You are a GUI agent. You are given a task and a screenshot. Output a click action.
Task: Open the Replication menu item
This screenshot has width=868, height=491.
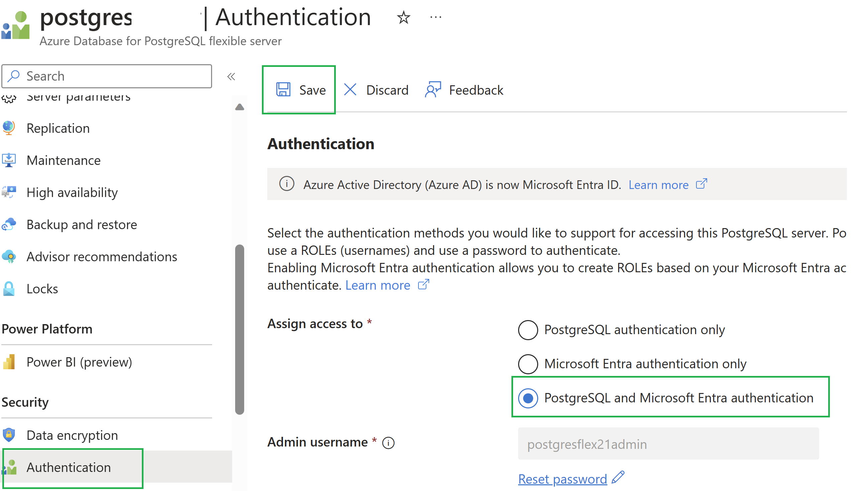[58, 128]
